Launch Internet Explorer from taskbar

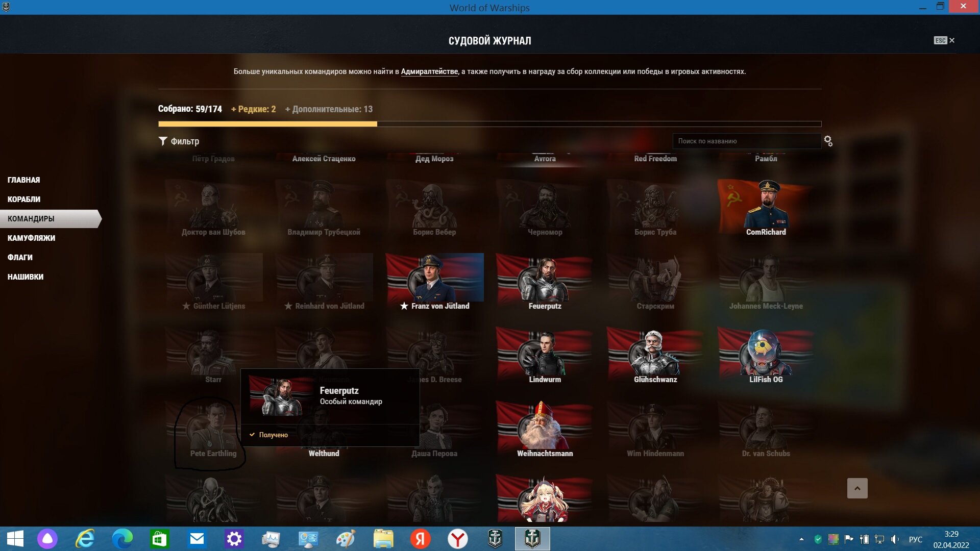[85, 539]
